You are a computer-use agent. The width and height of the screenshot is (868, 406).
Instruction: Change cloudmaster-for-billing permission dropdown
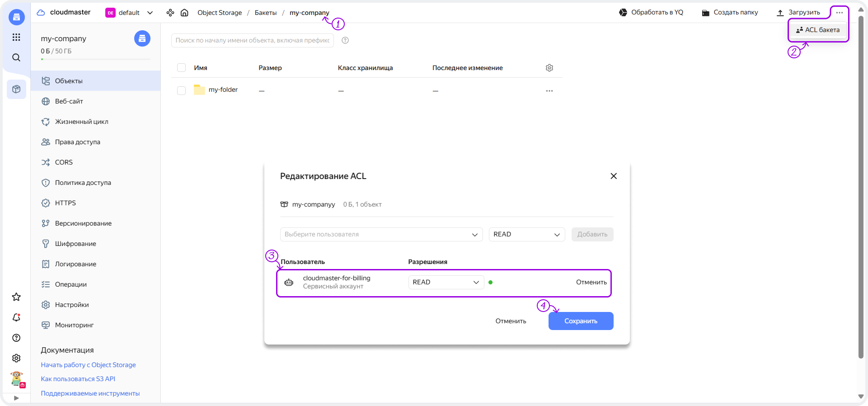tap(446, 282)
